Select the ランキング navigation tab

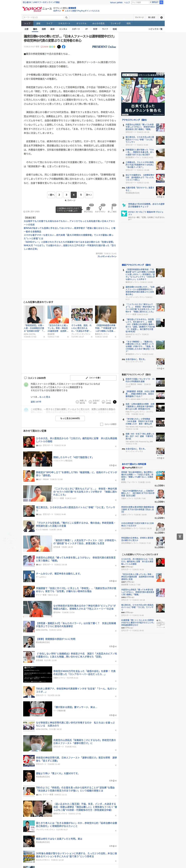click(x=115, y=24)
